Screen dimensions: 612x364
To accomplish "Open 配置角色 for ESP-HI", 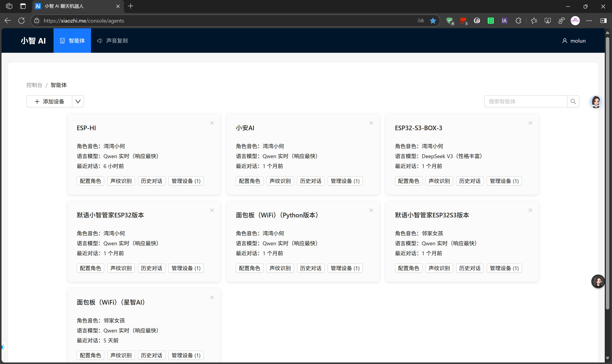I will pyautogui.click(x=90, y=181).
